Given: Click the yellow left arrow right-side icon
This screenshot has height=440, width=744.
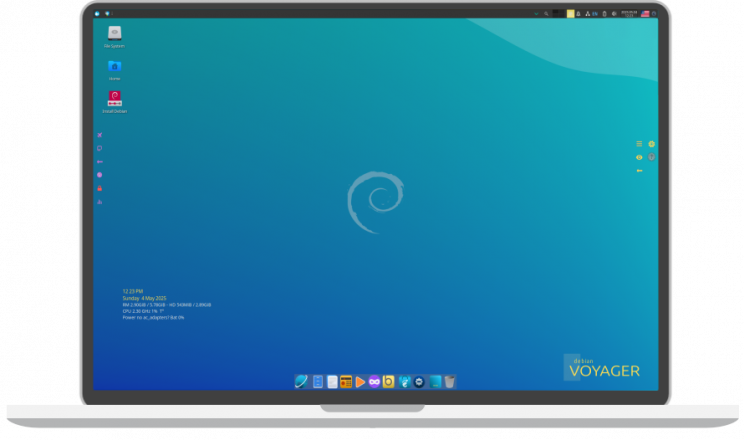Looking at the screenshot, I should click(x=639, y=170).
